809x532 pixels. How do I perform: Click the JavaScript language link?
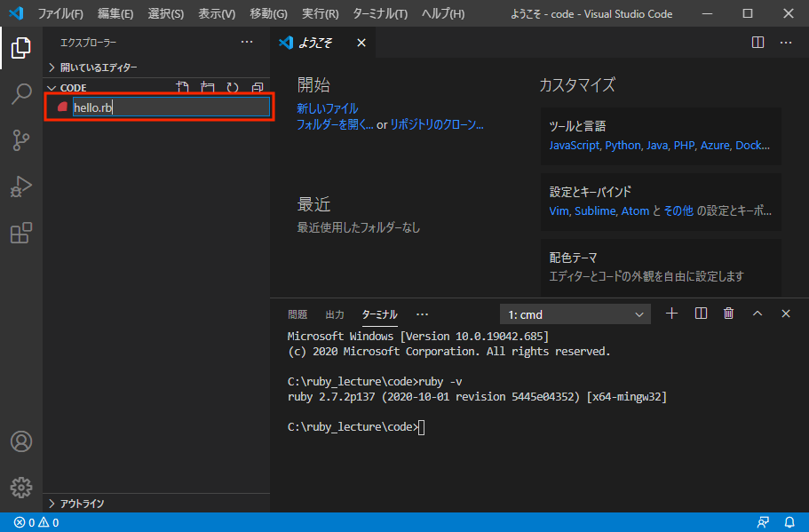[575, 146]
